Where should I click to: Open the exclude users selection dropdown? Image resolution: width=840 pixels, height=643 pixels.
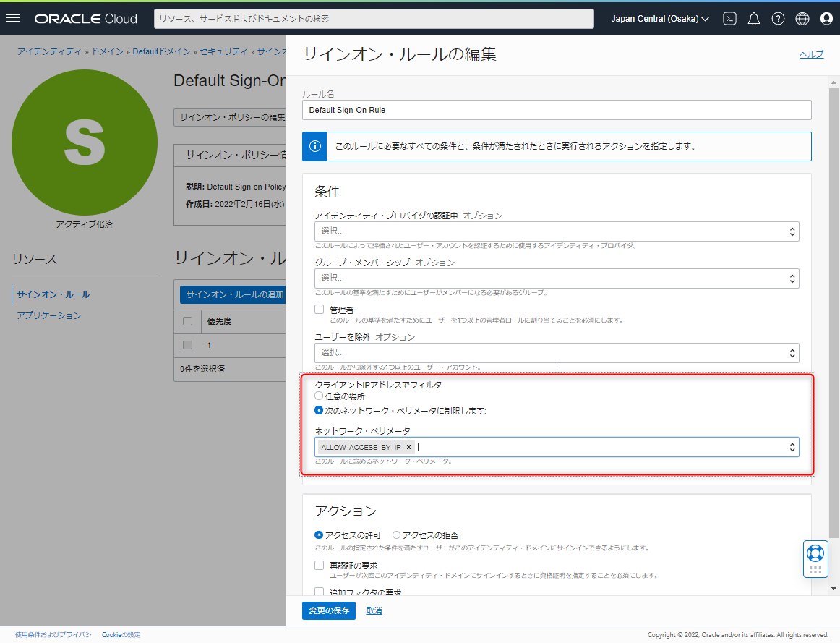click(557, 352)
